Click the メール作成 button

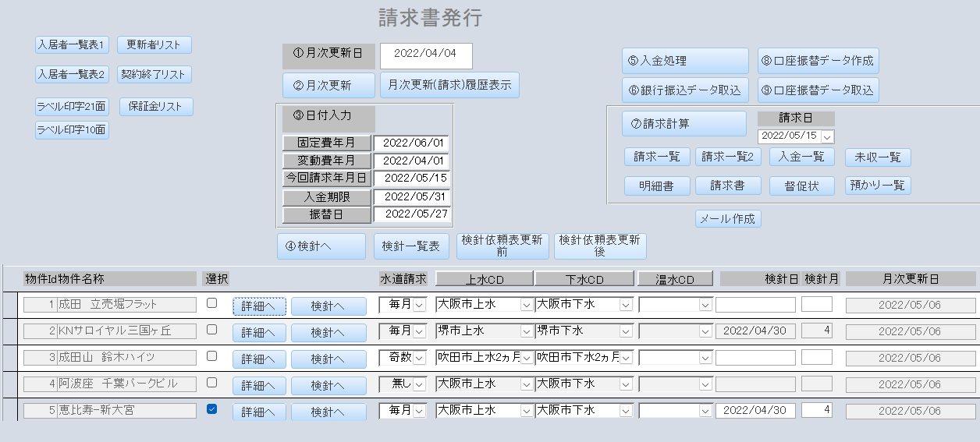[727, 219]
